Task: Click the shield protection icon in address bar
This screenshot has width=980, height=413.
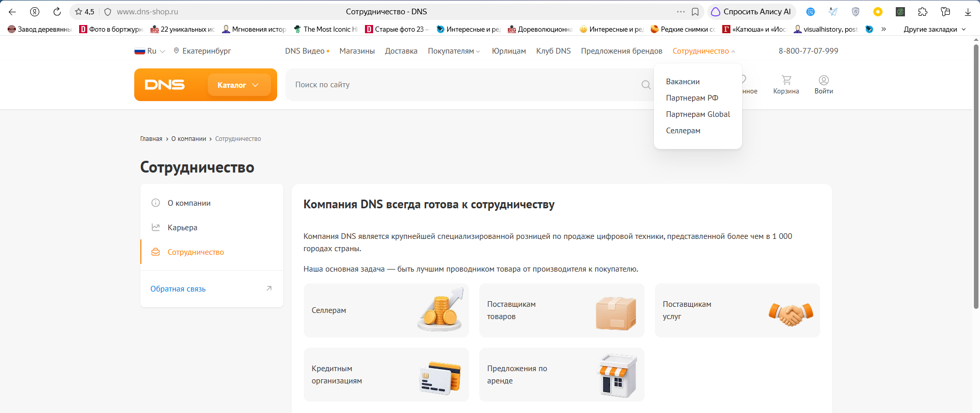Action: pos(108,12)
